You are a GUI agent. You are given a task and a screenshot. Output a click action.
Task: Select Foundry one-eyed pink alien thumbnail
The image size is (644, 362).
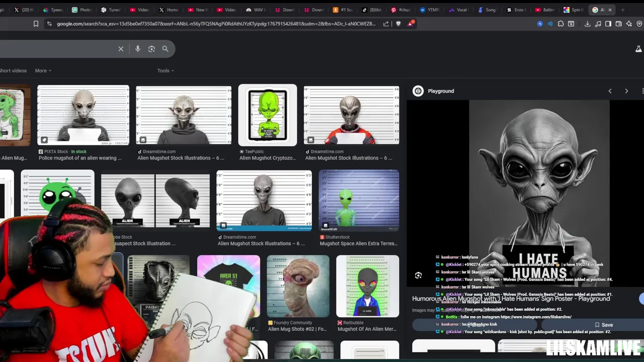coord(298,287)
